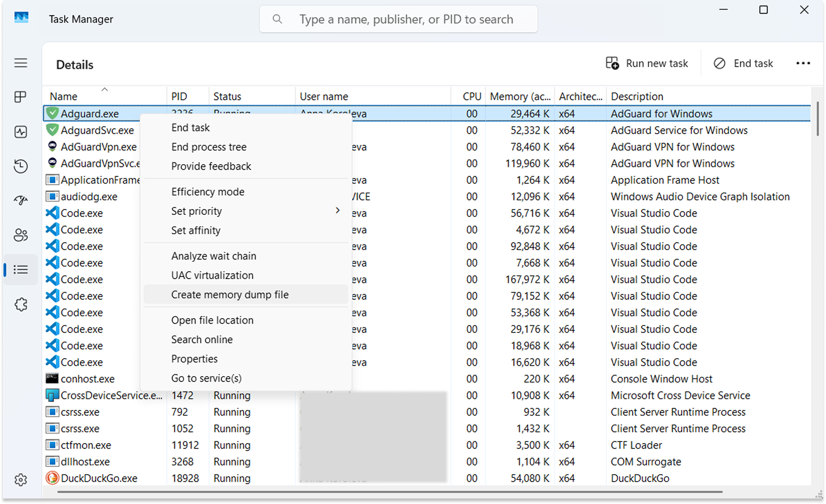
Task: Click the vertical scrollbar thumb
Action: tap(818, 119)
